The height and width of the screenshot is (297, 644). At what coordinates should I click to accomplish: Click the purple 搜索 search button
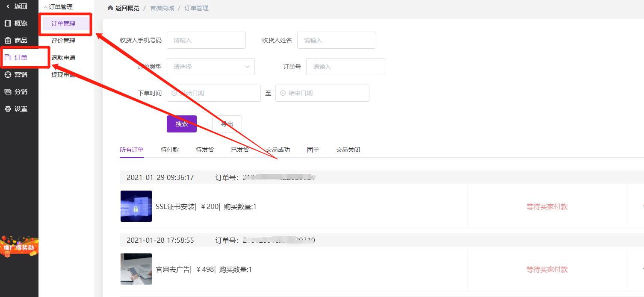pos(181,124)
